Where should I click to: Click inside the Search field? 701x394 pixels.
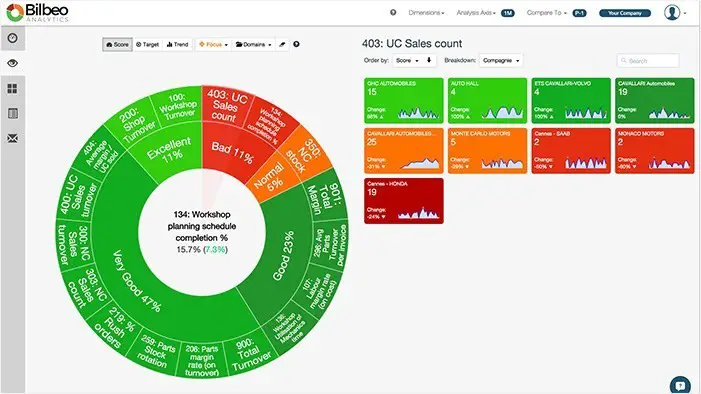point(648,60)
